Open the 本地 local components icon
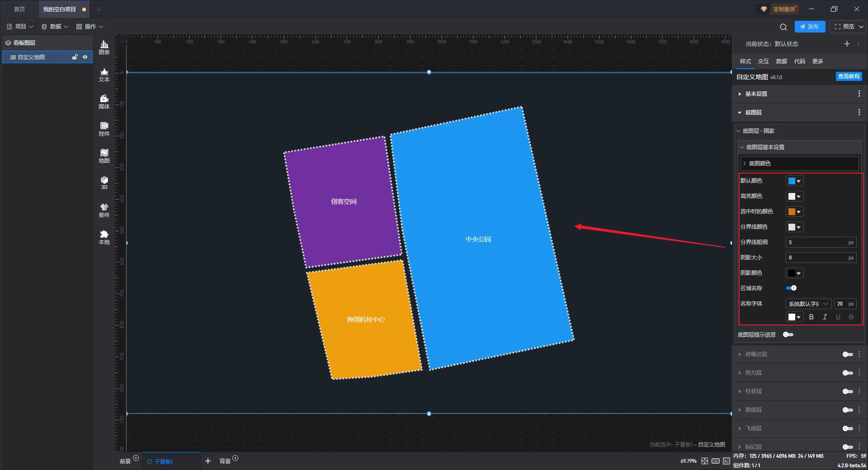The height and width of the screenshot is (470, 868). click(x=104, y=237)
